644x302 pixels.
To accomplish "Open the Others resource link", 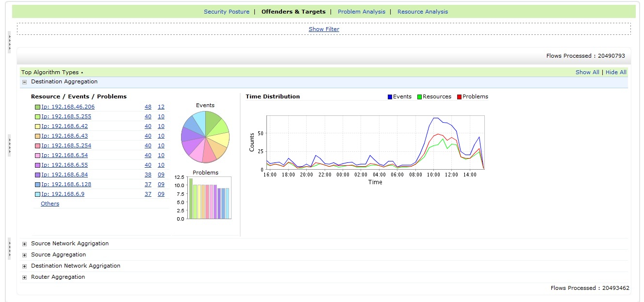I will (x=50, y=204).
